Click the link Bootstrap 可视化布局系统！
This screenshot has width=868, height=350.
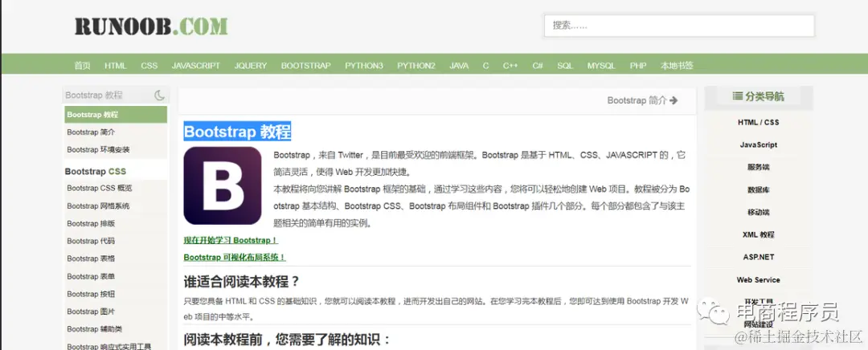tap(235, 257)
